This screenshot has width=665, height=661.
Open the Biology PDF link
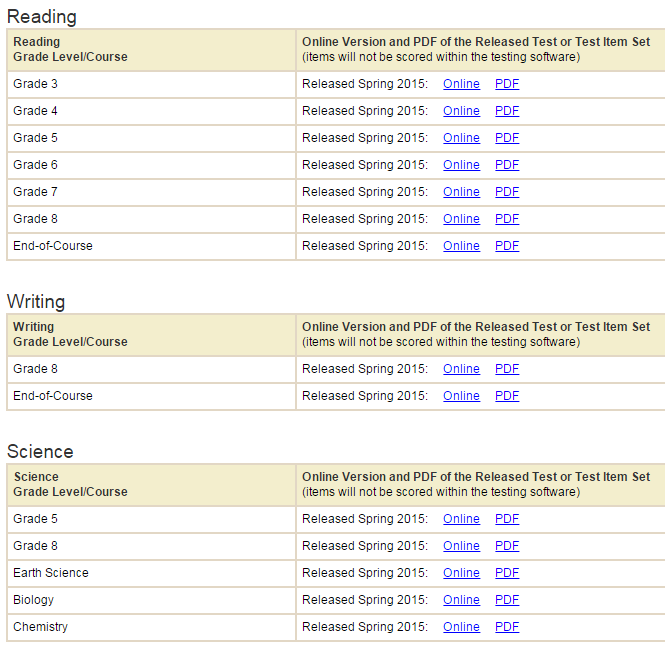[507, 600]
